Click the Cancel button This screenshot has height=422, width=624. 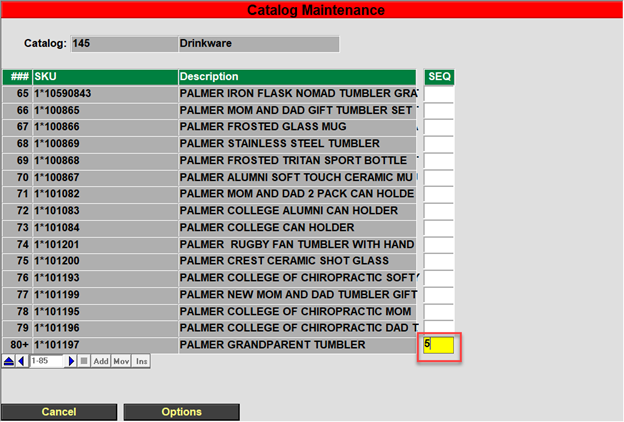(x=59, y=412)
